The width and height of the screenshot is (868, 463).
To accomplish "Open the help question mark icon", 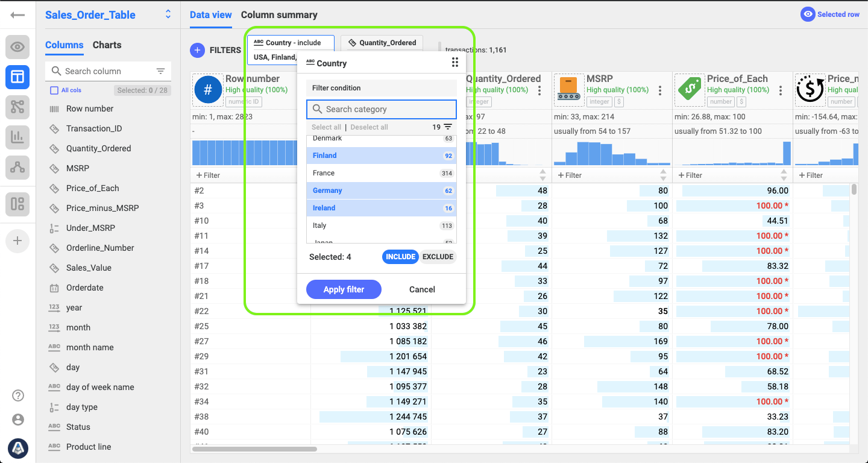I will [x=18, y=395].
